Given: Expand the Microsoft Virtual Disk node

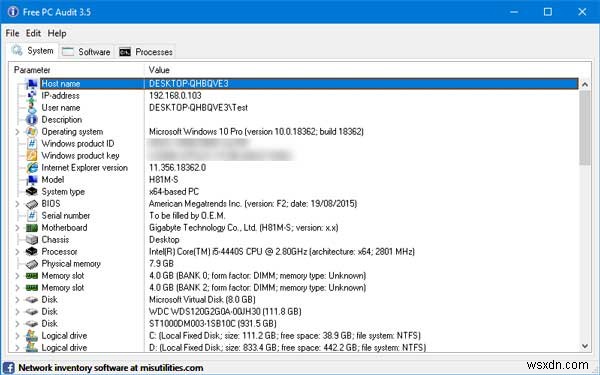Looking at the screenshot, I should 17,300.
